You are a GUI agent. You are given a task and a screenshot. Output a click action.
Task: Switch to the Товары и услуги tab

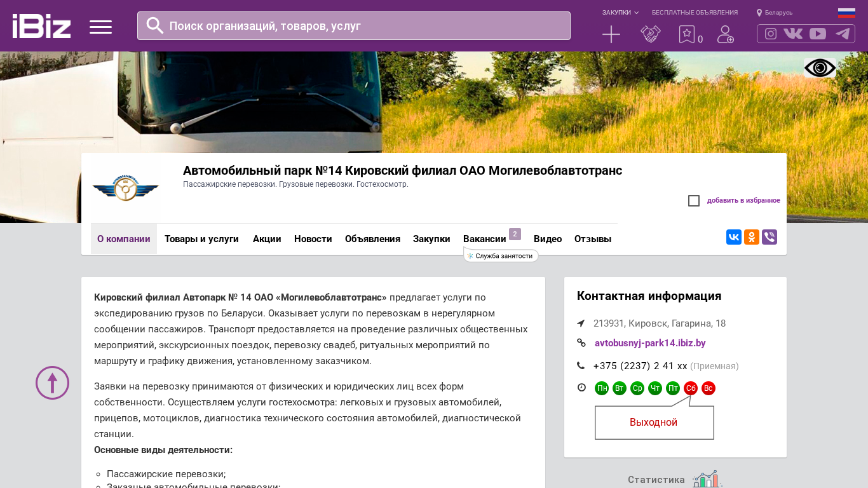(x=201, y=239)
